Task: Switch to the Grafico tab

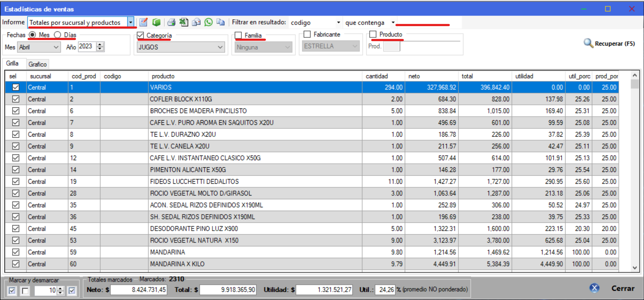Action: point(37,64)
